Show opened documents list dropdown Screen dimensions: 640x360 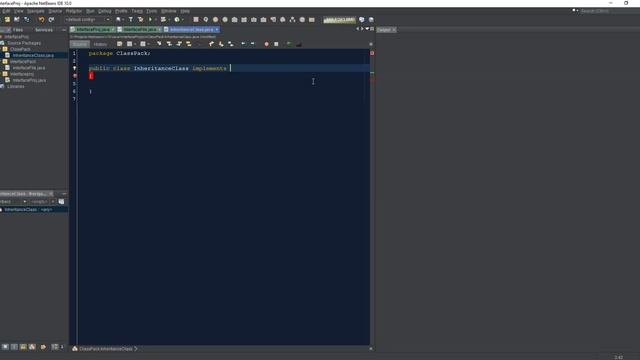[367, 29]
